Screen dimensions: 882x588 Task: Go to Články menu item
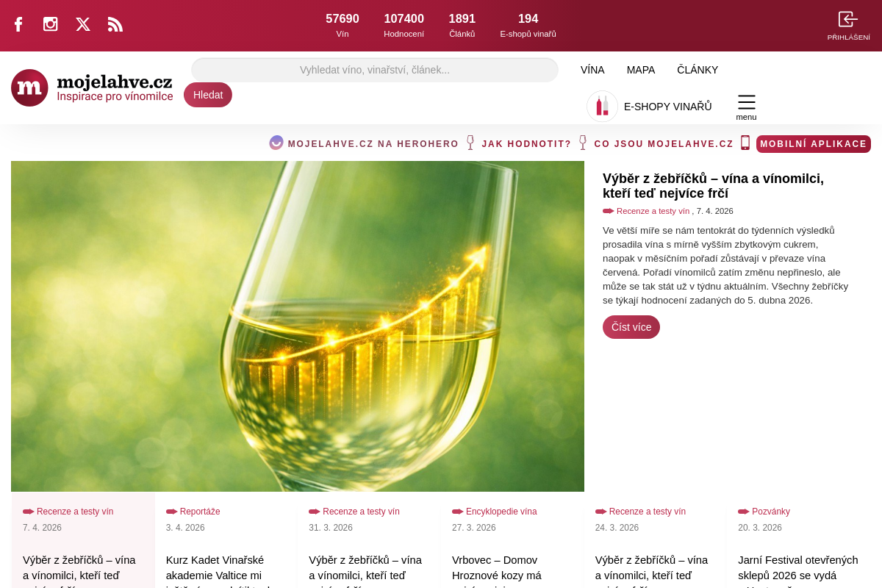click(x=698, y=70)
